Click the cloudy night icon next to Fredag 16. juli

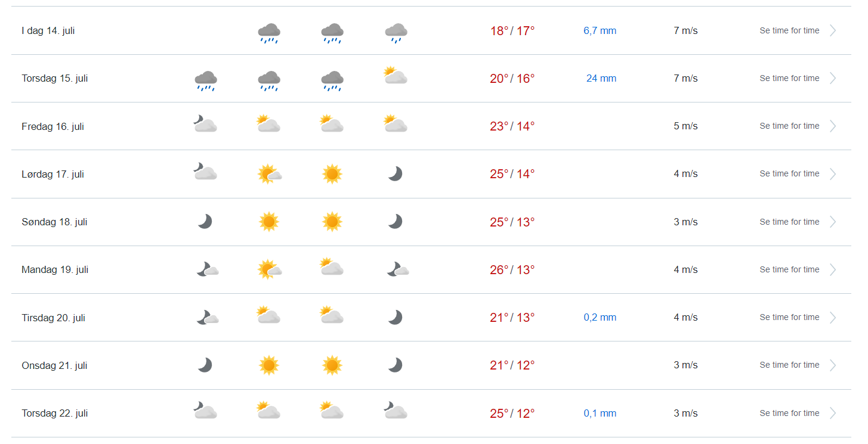pyautogui.click(x=205, y=123)
